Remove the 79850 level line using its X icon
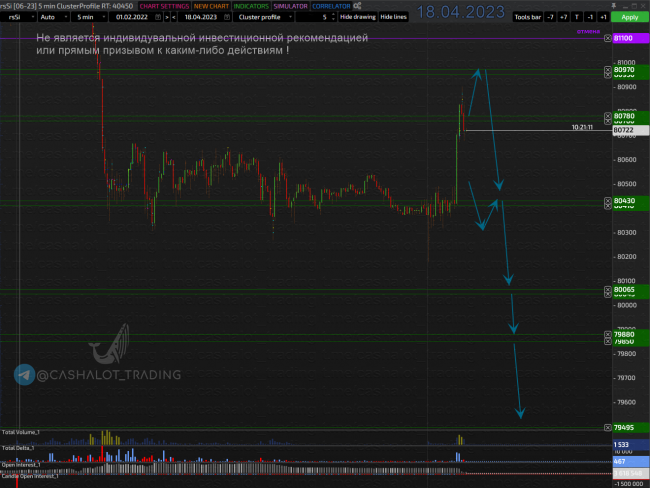Viewport: 650px width, 488px height. 608,341
